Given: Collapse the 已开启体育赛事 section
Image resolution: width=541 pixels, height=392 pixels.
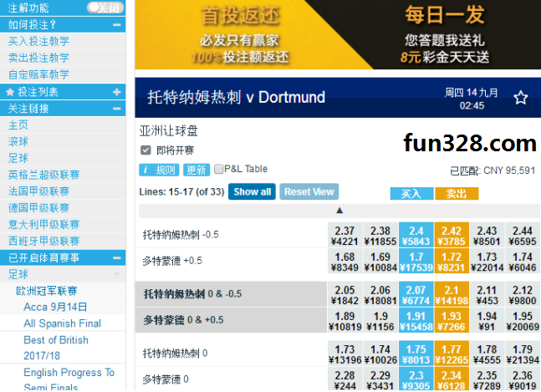Looking at the screenshot, I should pos(116,257).
